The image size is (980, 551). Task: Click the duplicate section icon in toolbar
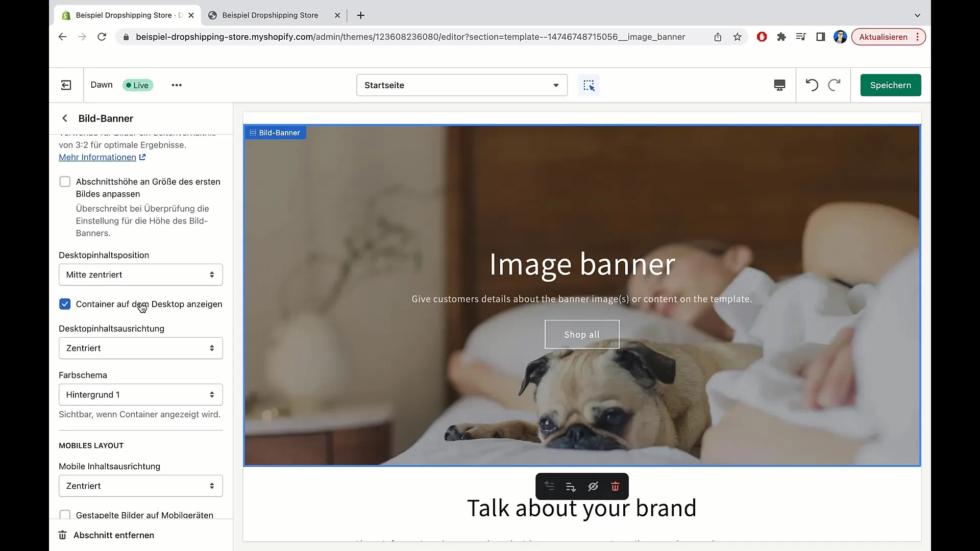(572, 486)
